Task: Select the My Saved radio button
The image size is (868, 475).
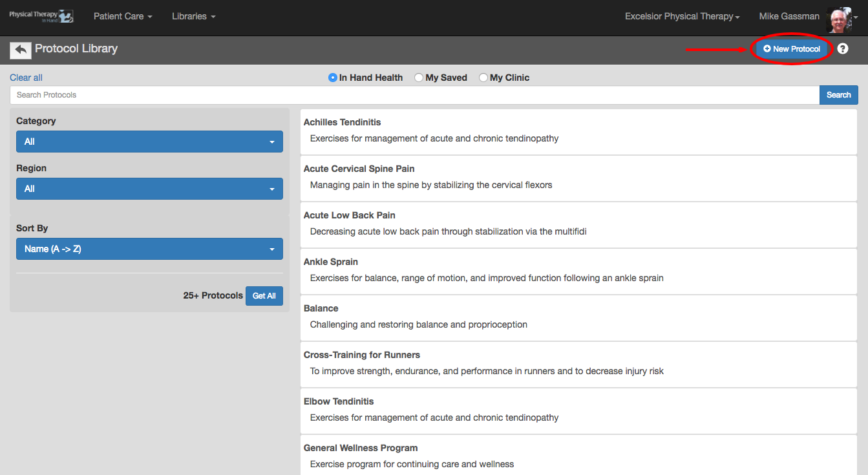Action: [x=419, y=78]
